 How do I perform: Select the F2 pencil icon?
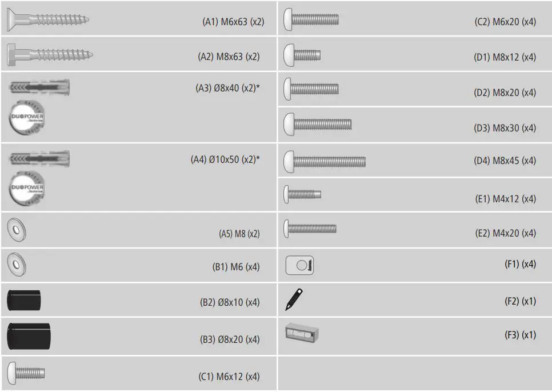click(x=294, y=299)
